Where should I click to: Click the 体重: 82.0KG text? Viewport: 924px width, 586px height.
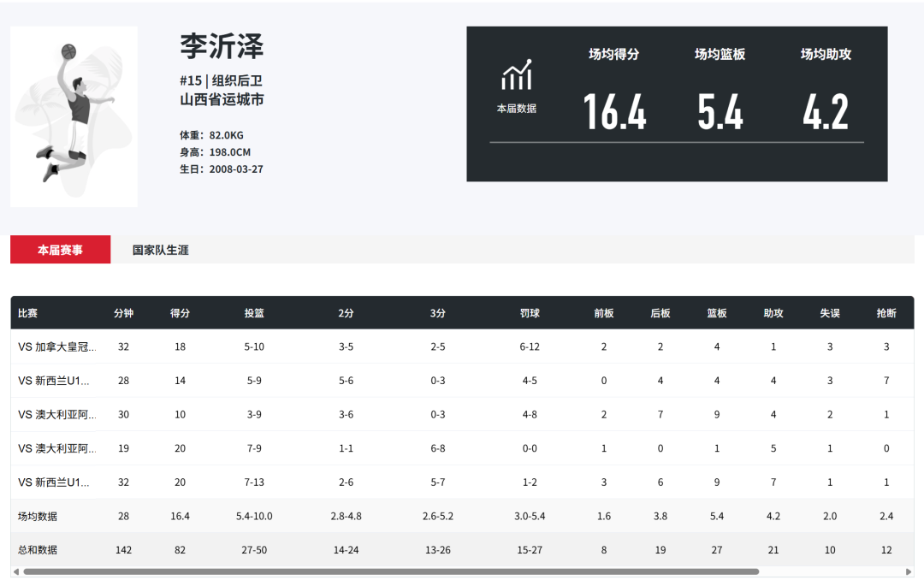click(x=211, y=135)
